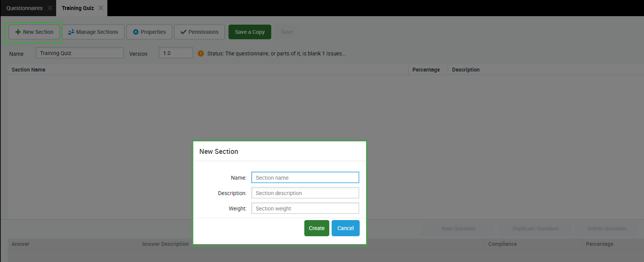644x262 pixels.
Task: Close the Questionnaires tab
Action: [50, 8]
